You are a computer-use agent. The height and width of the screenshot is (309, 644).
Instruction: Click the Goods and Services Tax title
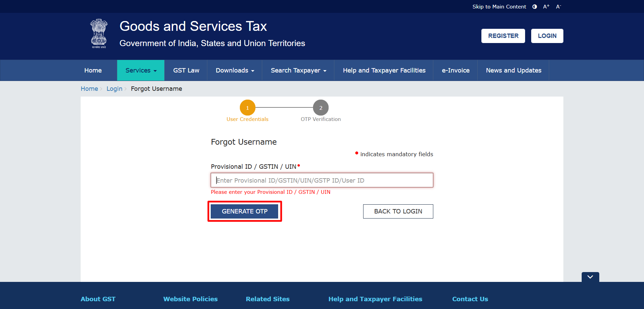tap(193, 26)
